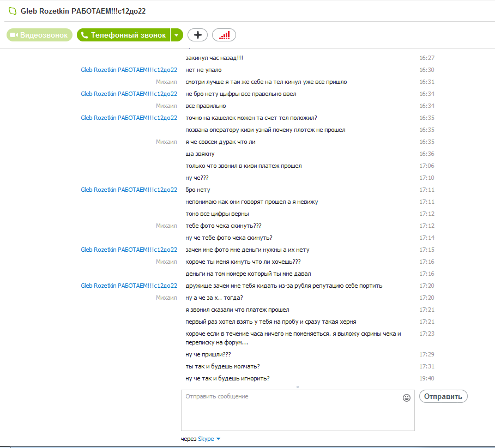Click message 'дружище зачем мне тебя кидать'
The height and width of the screenshot is (448, 495).
pos(284,286)
